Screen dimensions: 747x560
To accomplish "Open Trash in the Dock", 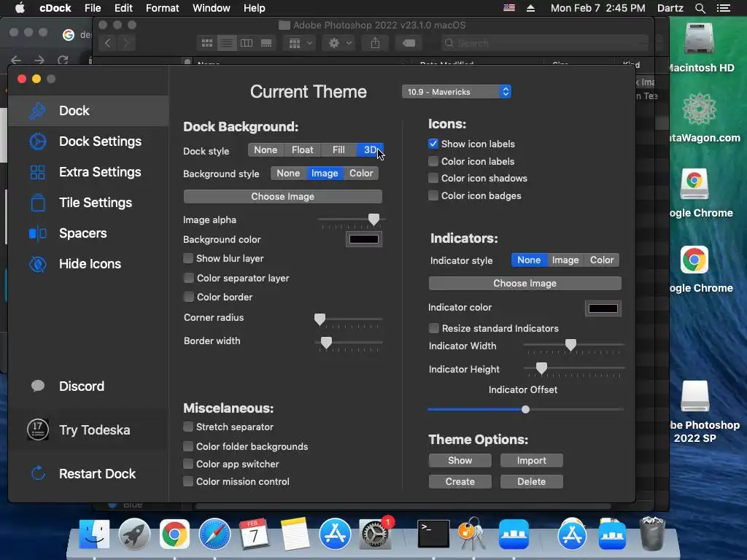I will 651,534.
